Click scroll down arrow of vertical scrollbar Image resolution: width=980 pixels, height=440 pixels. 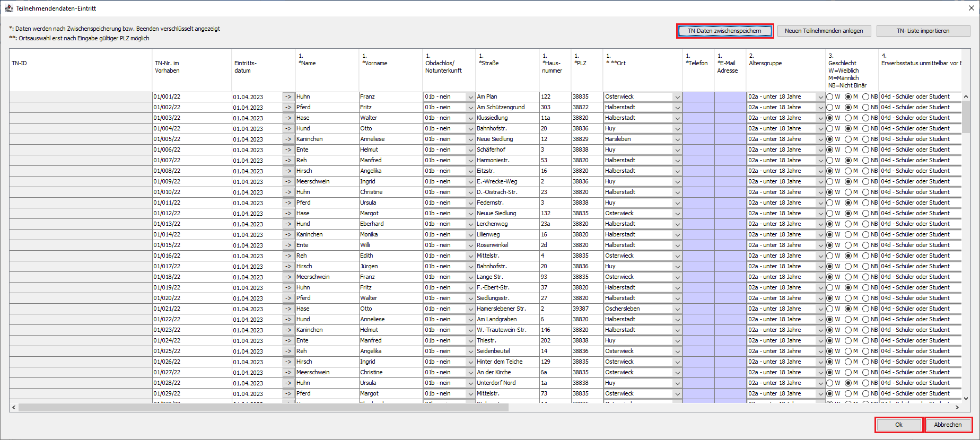(x=966, y=398)
